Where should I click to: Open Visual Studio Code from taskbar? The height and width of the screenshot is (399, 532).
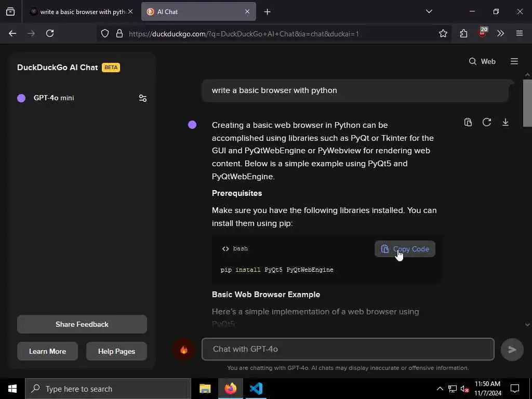click(256, 389)
